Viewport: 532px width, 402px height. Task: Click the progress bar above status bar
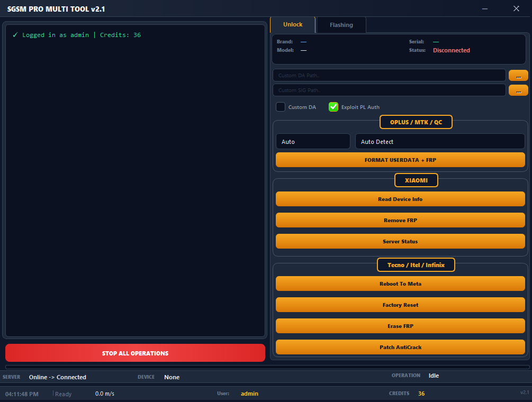pyautogui.click(x=267, y=367)
